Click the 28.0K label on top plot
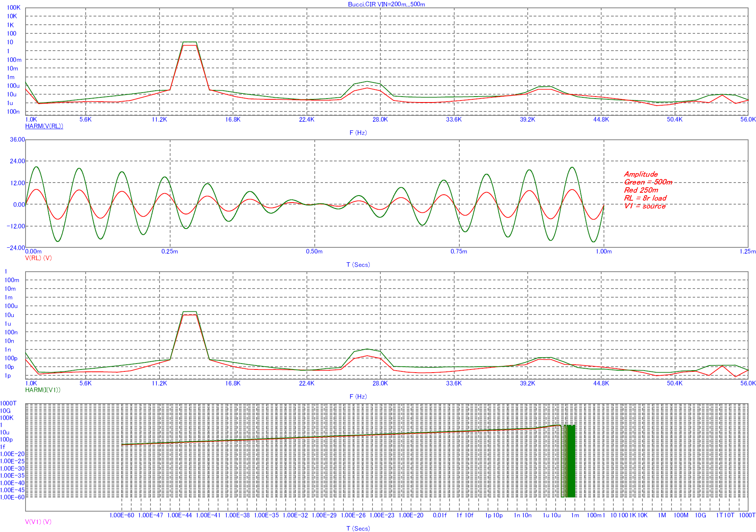This screenshot has height=532, width=756. point(380,119)
